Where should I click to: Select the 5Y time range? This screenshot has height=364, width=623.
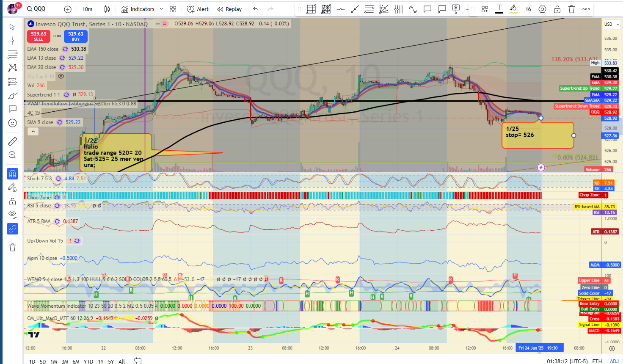pyautogui.click(x=111, y=361)
